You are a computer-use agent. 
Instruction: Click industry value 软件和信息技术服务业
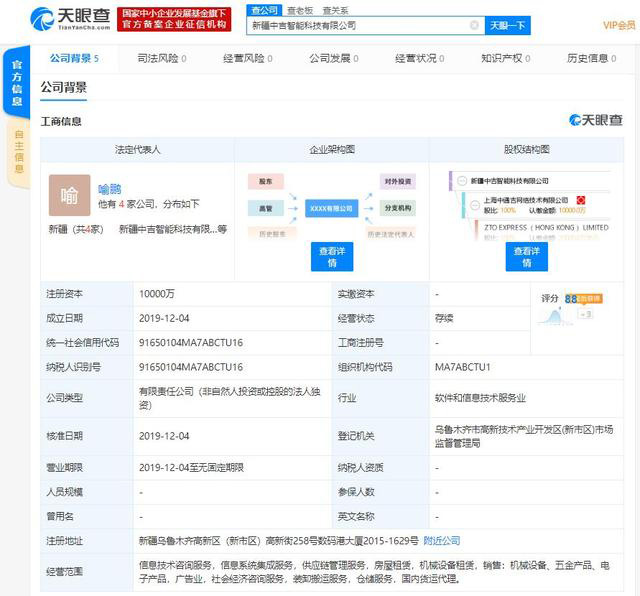click(x=480, y=398)
